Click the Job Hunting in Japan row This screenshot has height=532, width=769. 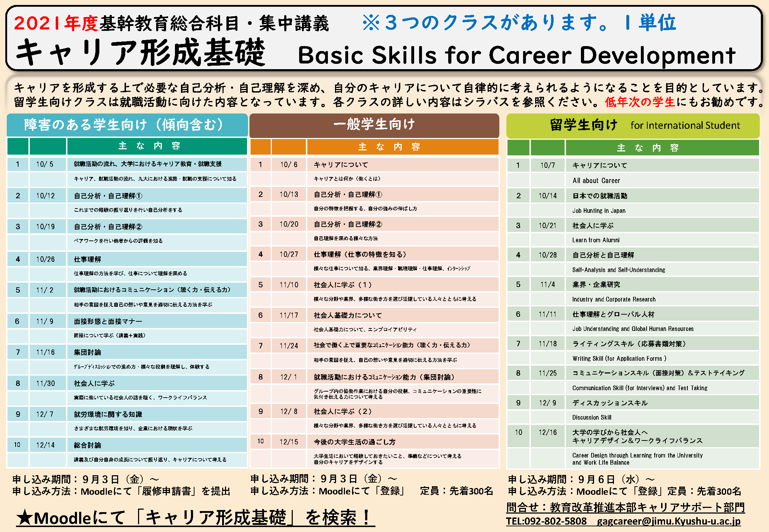click(x=599, y=211)
